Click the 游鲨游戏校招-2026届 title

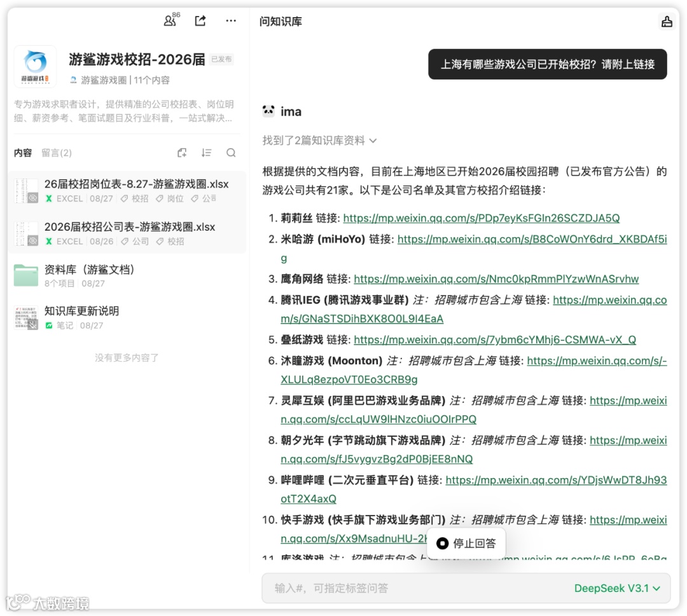137,59
